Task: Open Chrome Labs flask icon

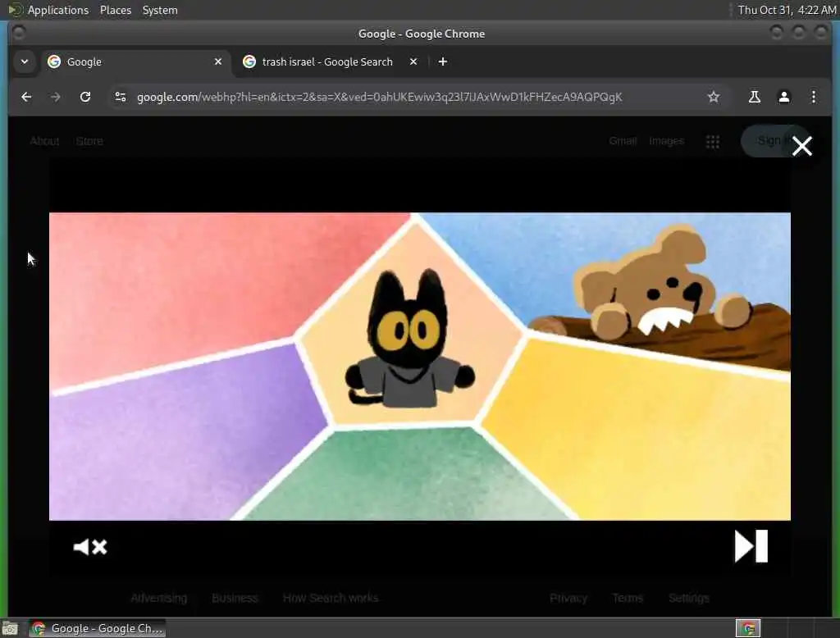Action: [755, 97]
